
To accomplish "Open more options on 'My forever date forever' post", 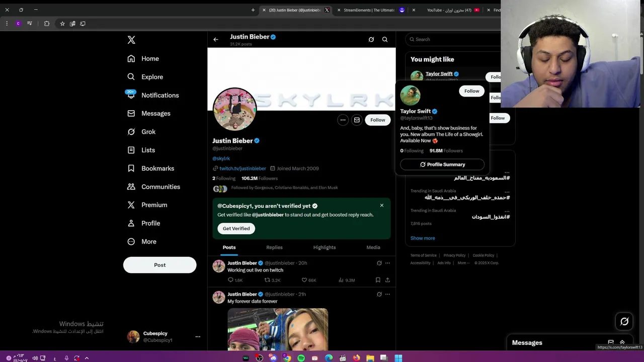I will pos(387,294).
